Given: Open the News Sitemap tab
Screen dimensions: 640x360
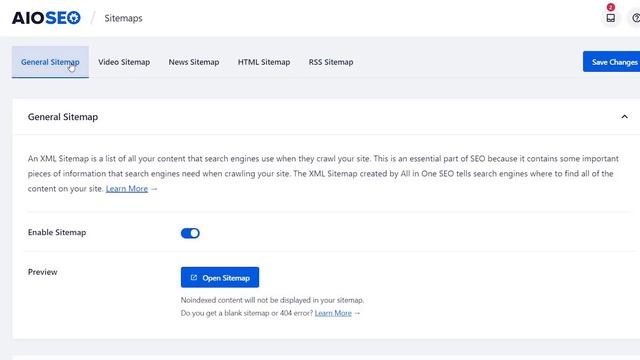Looking at the screenshot, I should 194,62.
